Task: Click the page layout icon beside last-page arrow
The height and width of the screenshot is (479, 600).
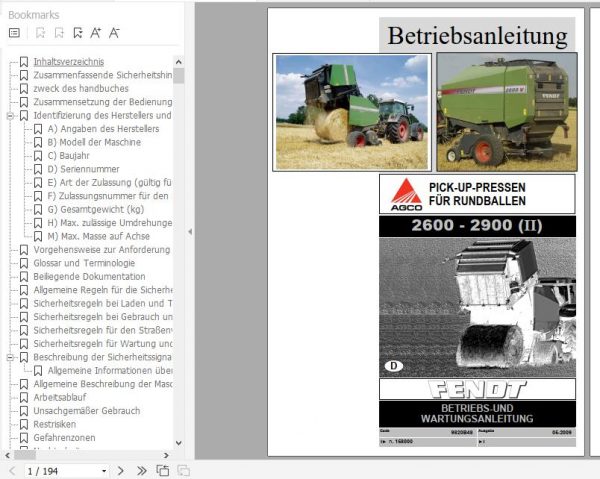Action: pyautogui.click(x=163, y=471)
